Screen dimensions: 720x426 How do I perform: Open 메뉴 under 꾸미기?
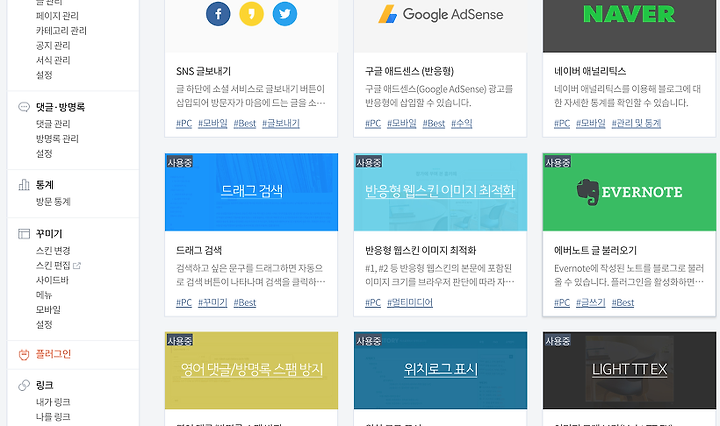pos(44,295)
